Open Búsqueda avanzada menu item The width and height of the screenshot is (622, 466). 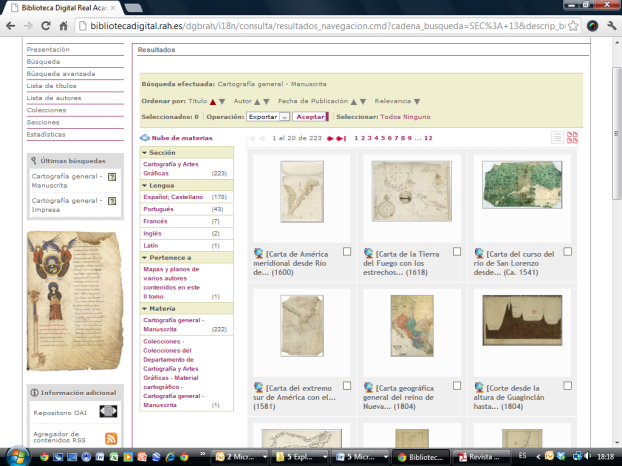click(61, 74)
